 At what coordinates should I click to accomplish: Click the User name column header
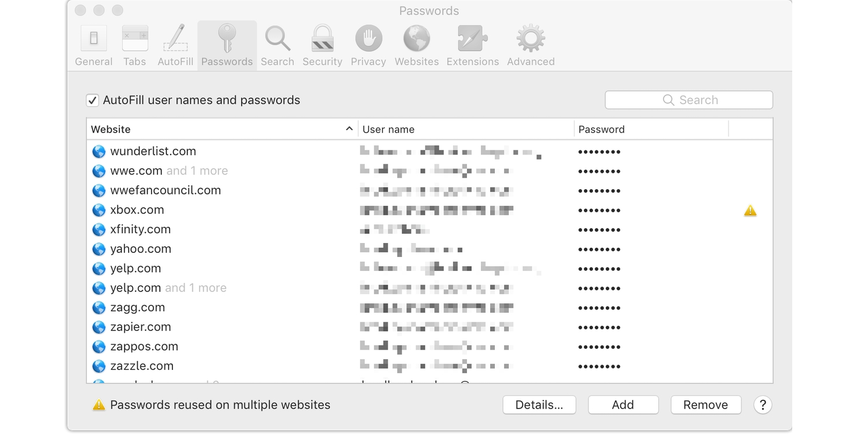(x=463, y=129)
